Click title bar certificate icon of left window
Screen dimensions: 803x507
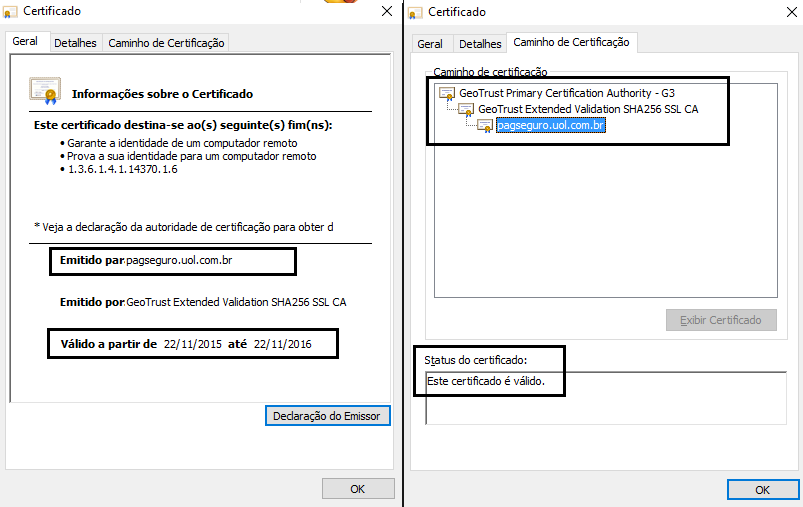tap(10, 12)
